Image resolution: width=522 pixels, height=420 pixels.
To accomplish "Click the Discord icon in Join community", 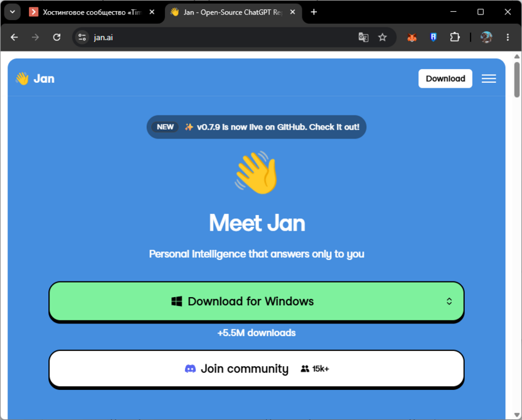I will tap(191, 369).
